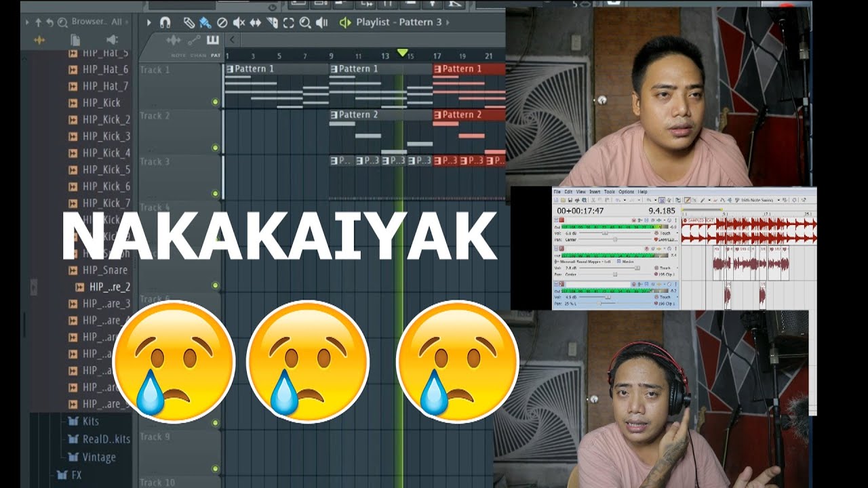Image resolution: width=868 pixels, height=488 pixels.
Task: Toggle red button on third Cakewalk track
Action: coord(561,284)
